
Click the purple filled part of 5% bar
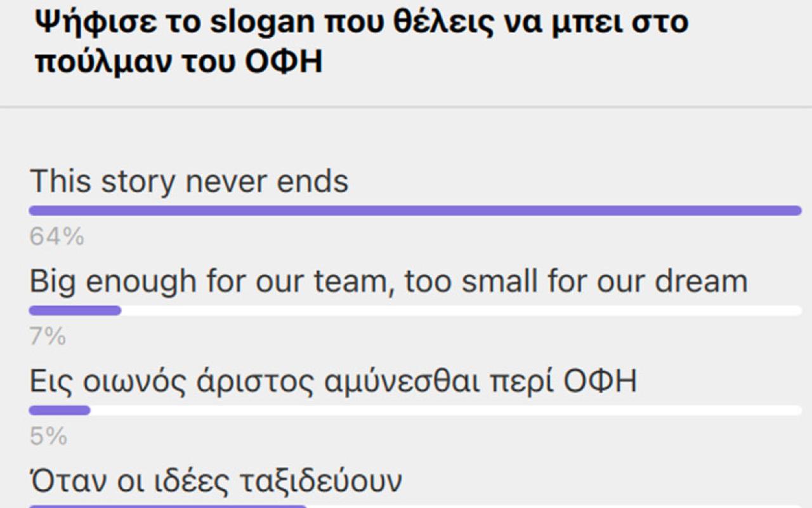pos(60,410)
